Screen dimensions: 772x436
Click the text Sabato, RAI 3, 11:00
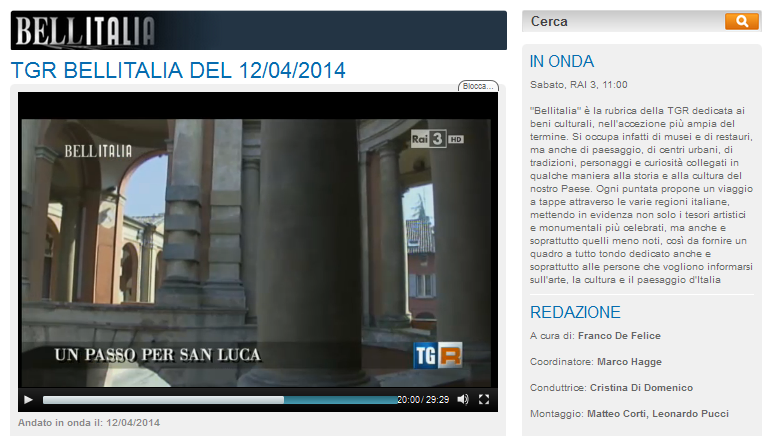coord(579,85)
